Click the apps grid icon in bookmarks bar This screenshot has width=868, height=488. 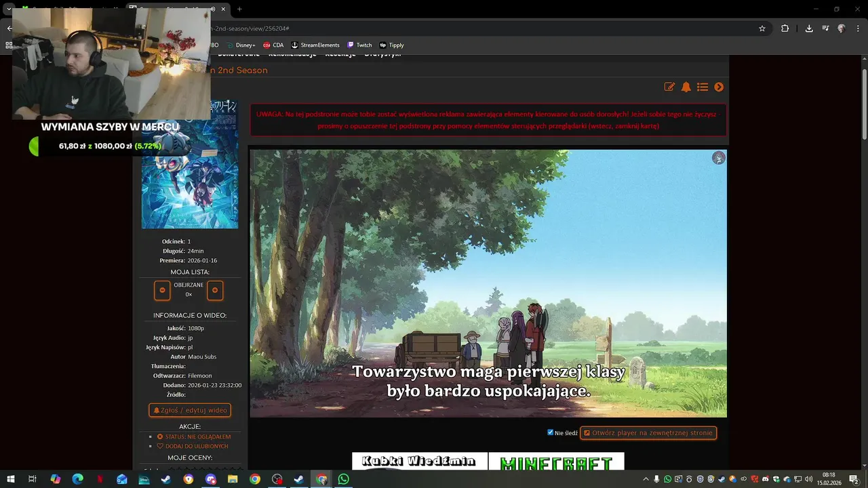tap(9, 45)
